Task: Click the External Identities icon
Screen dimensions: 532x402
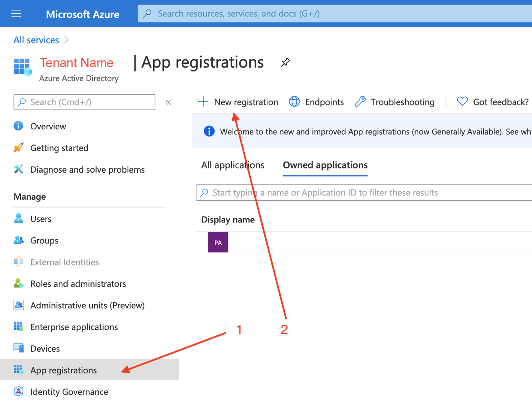Action: pos(18,262)
